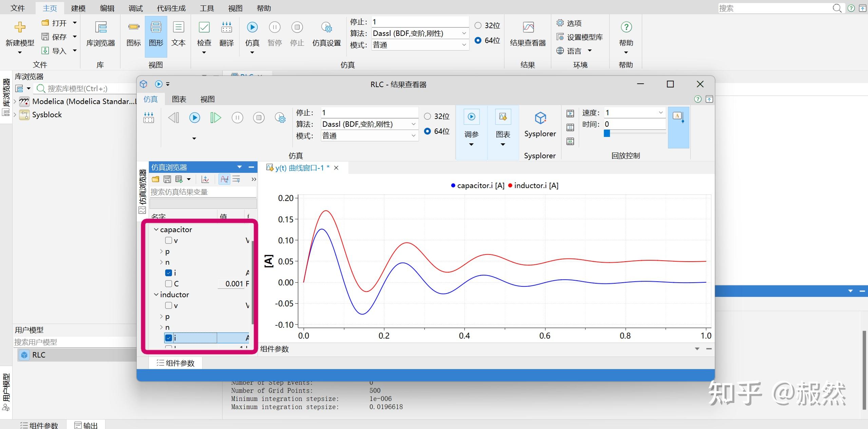Click the Sysplorer icon in result viewer

(540, 118)
